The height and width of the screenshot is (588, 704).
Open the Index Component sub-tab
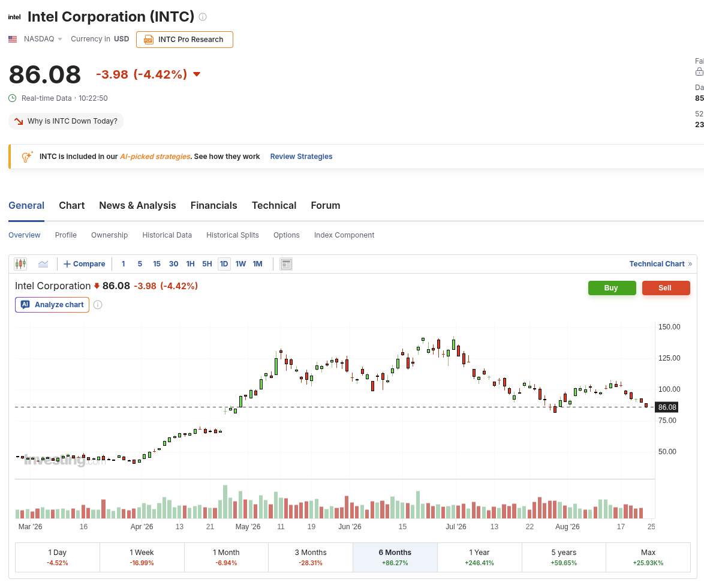[x=344, y=235]
